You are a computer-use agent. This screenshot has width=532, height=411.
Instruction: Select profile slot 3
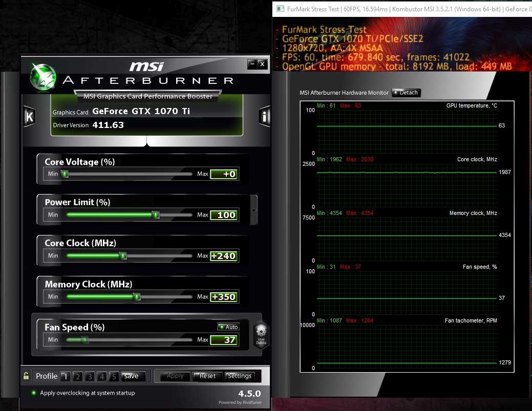pos(90,377)
